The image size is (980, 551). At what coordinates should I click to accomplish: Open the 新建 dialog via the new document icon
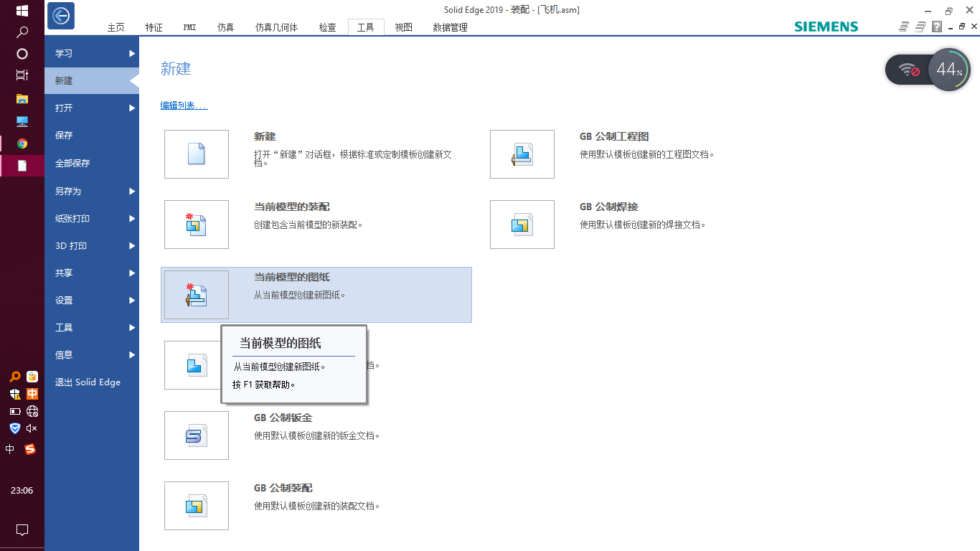pos(196,154)
